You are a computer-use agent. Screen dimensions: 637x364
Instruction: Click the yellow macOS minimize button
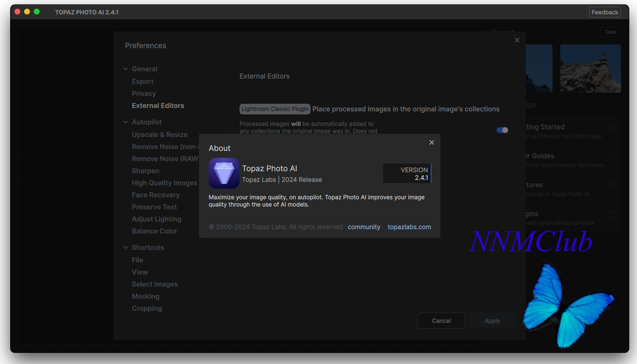27,12
